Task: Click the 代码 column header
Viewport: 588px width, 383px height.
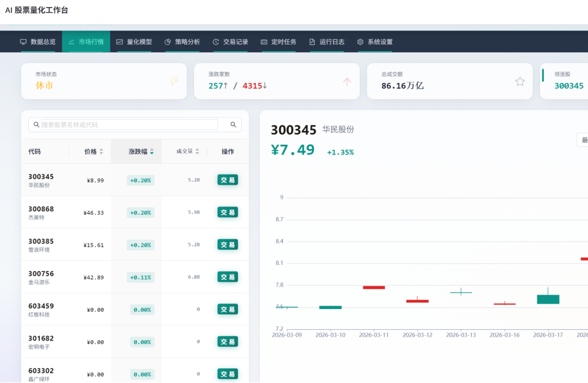Action: (x=34, y=151)
